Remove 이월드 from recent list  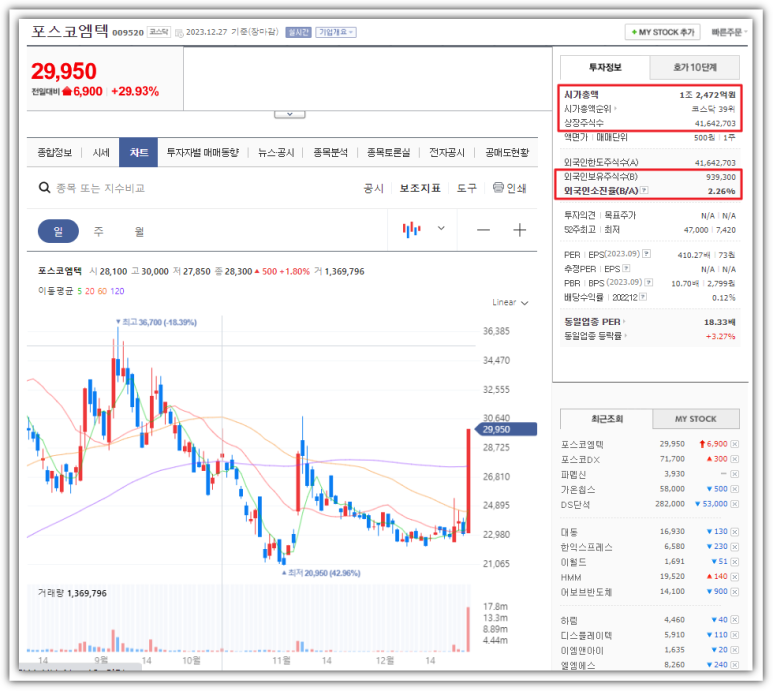click(x=735, y=561)
